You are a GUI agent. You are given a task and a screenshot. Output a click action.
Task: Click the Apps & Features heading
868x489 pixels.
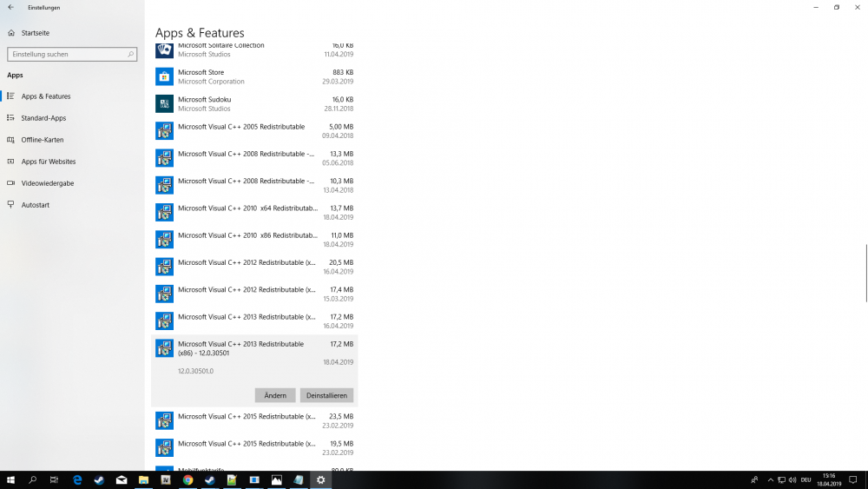pos(200,33)
